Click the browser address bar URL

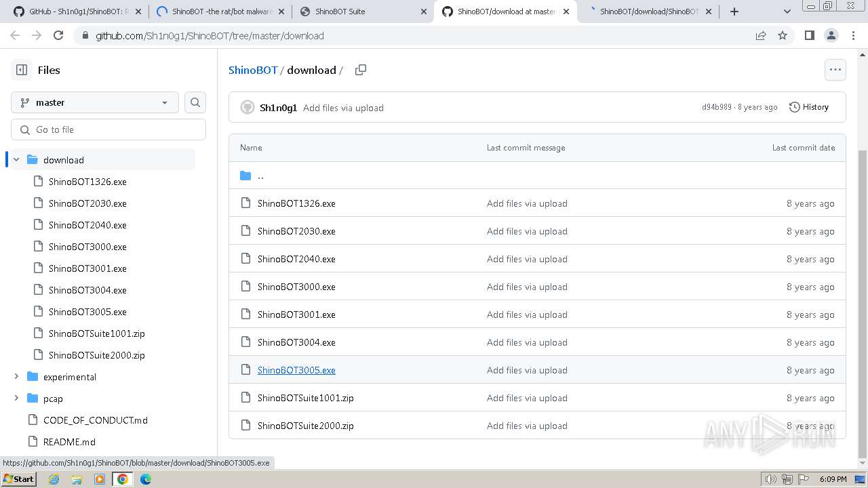point(210,36)
